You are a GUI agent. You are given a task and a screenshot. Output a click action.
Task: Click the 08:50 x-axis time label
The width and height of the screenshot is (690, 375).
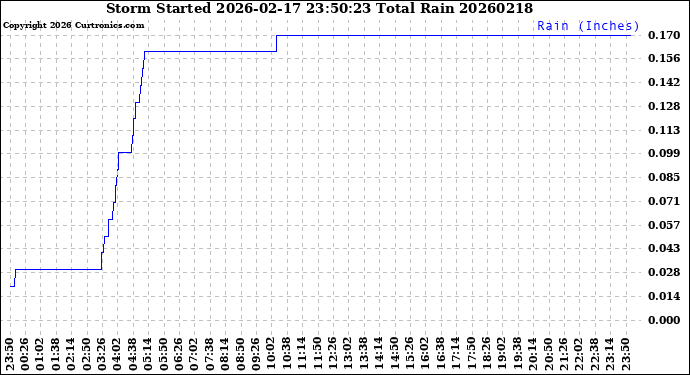point(240,354)
